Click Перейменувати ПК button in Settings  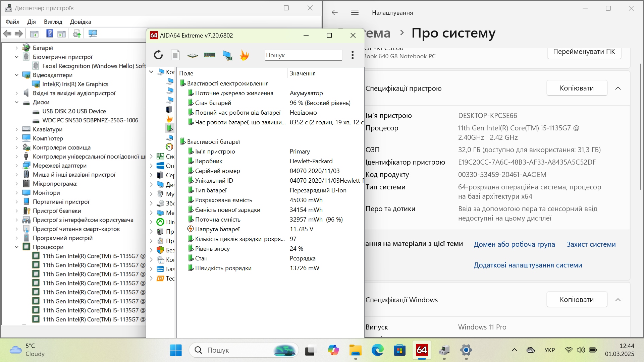[584, 52]
